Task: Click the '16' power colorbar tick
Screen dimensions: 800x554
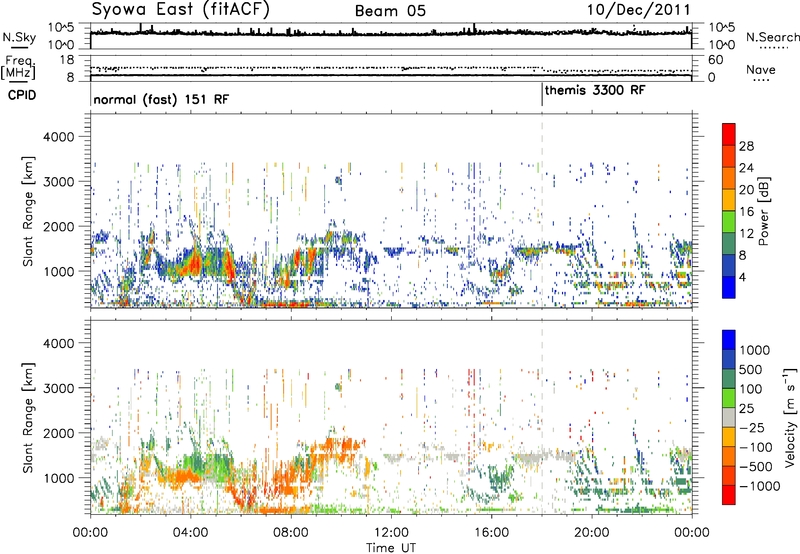Action: coord(746,211)
